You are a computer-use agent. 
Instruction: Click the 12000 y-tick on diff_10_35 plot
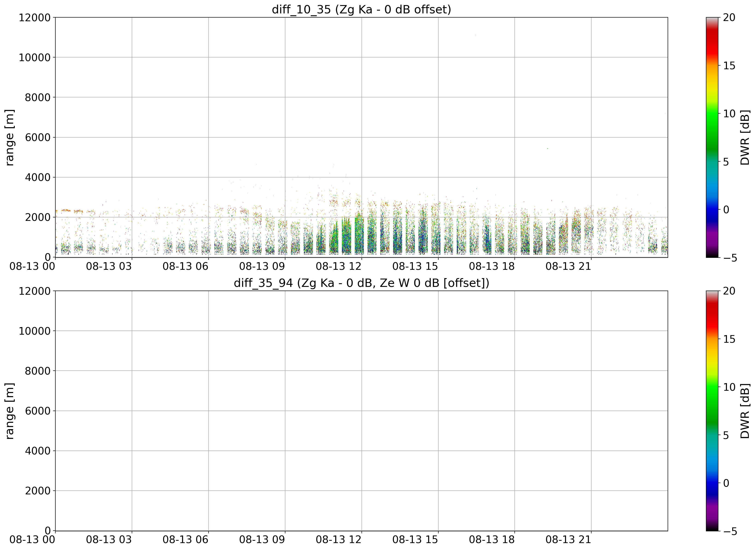pos(35,17)
